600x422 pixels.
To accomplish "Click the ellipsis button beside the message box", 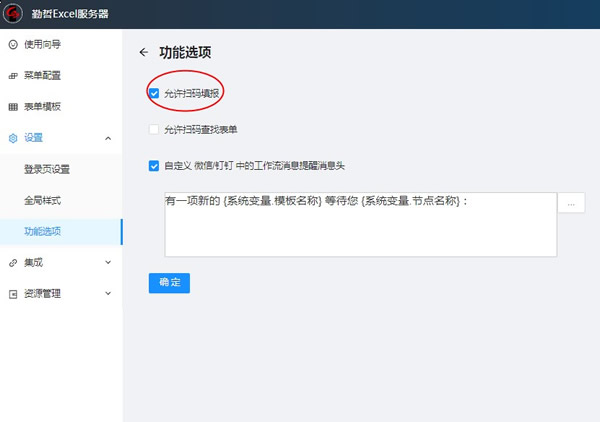I will point(571,203).
